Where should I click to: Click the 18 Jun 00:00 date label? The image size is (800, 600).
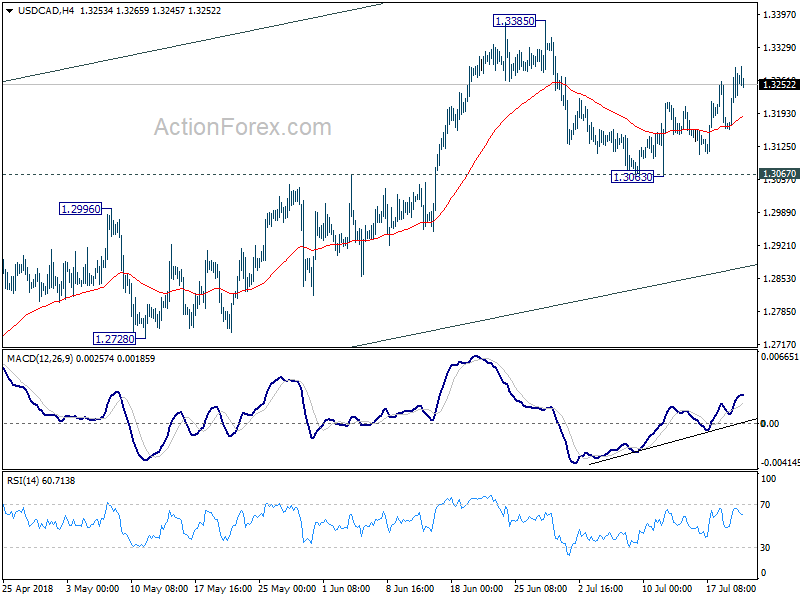[477, 589]
